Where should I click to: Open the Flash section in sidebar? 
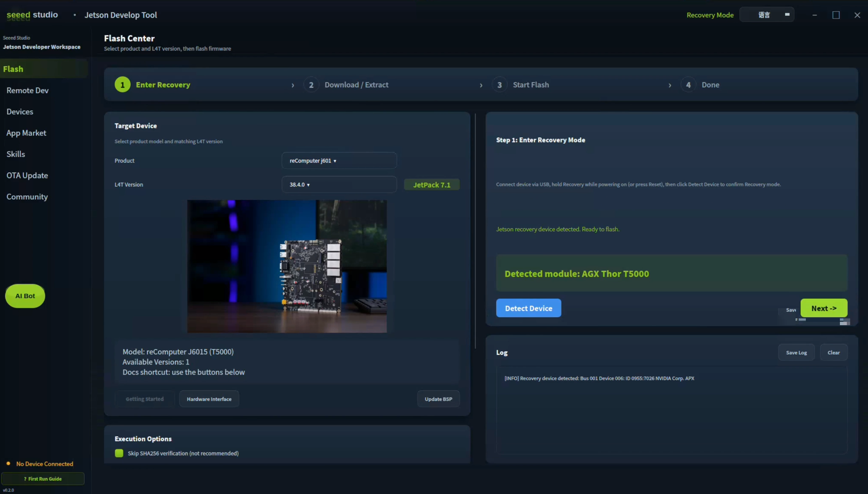pyautogui.click(x=44, y=69)
